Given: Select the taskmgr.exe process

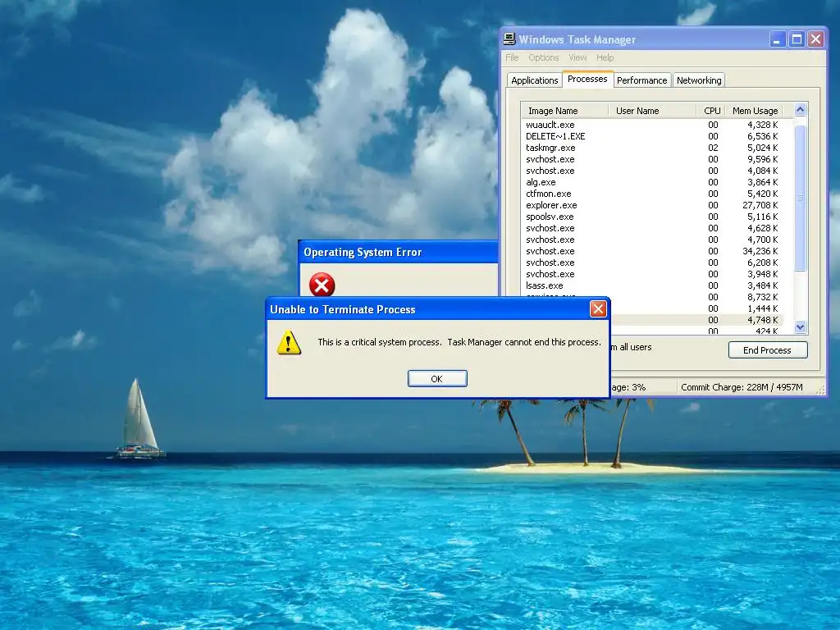Looking at the screenshot, I should (x=652, y=148).
